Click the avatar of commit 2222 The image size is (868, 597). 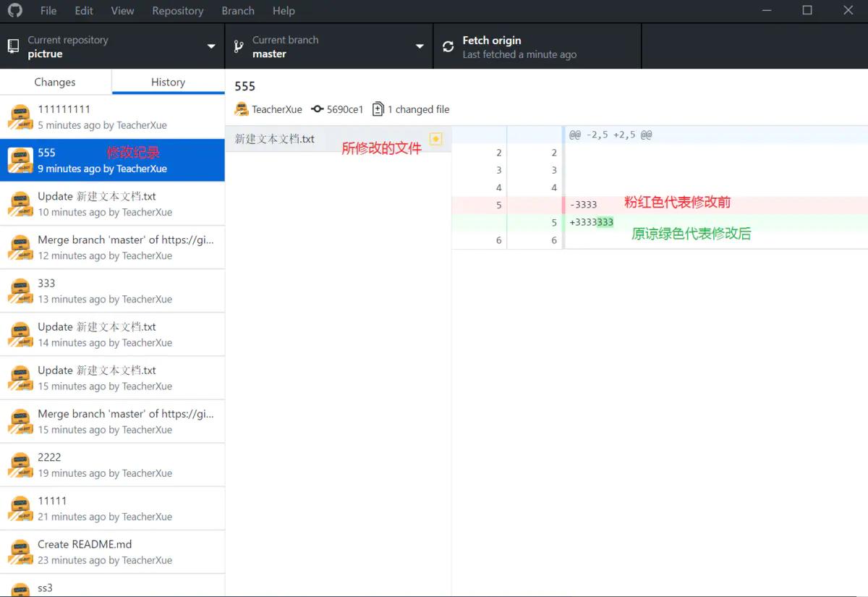pyautogui.click(x=20, y=465)
